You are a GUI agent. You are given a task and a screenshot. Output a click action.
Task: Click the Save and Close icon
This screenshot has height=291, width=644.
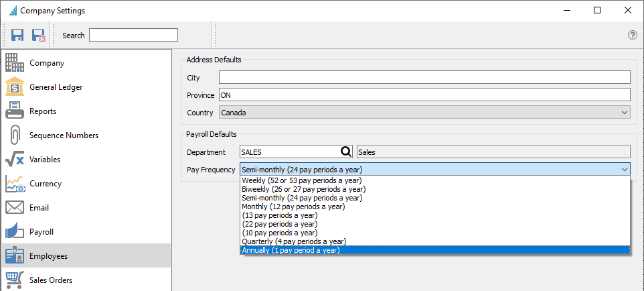pos(38,35)
